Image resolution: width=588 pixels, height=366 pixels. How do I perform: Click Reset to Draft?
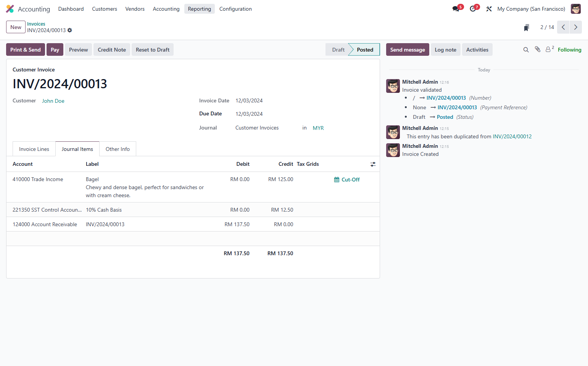click(153, 50)
